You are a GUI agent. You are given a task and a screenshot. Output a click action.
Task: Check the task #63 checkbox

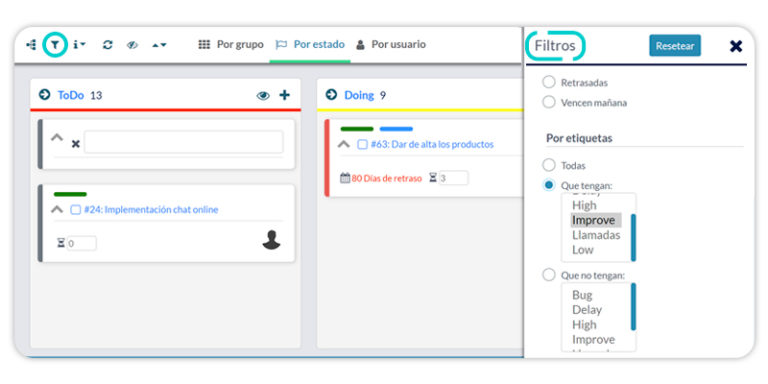(x=362, y=144)
